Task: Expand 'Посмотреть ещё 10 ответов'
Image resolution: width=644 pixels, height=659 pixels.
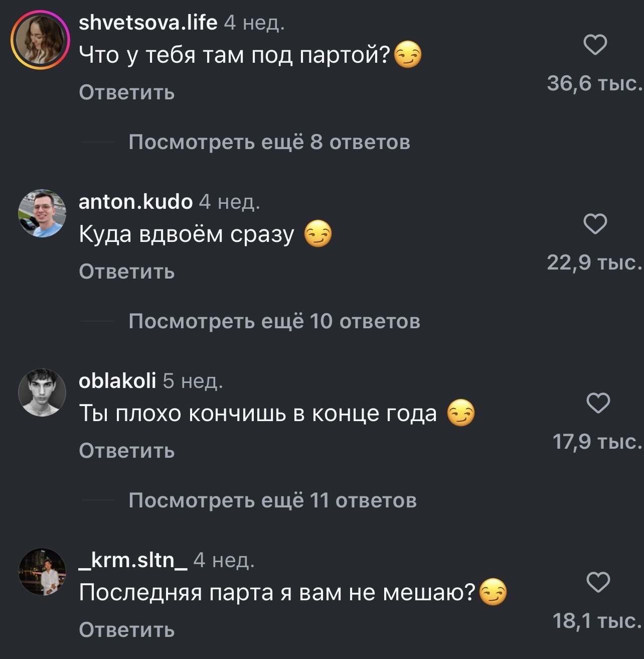Action: pyautogui.click(x=274, y=321)
